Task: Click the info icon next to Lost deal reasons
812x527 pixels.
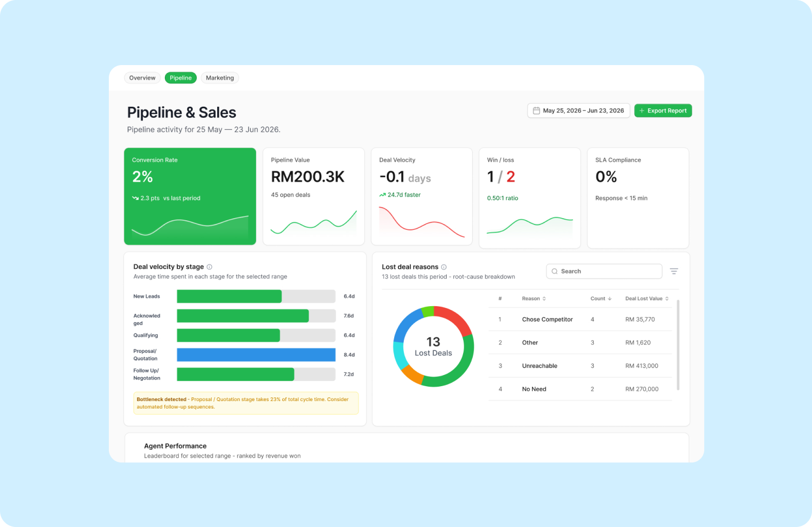Action: coord(444,267)
